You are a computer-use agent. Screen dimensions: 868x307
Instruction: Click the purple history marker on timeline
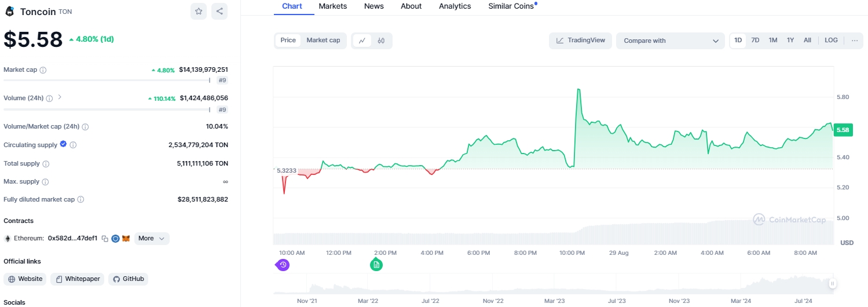283,265
